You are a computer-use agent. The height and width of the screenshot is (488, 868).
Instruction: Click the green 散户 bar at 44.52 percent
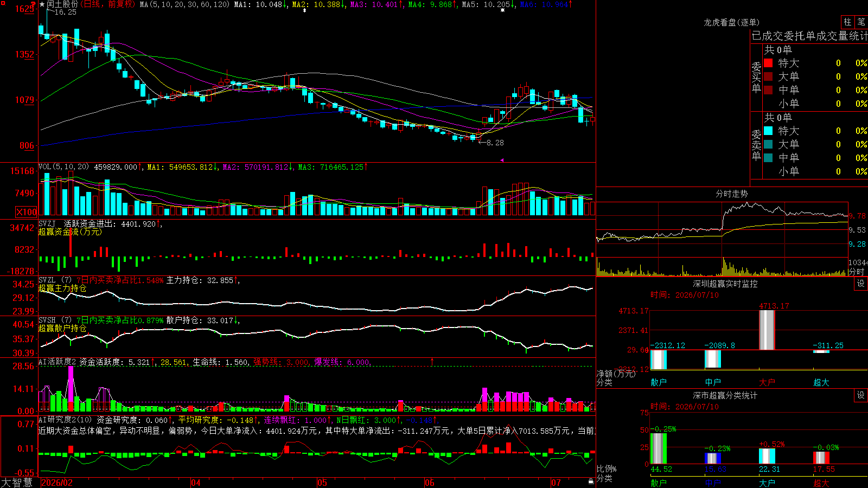[658, 448]
